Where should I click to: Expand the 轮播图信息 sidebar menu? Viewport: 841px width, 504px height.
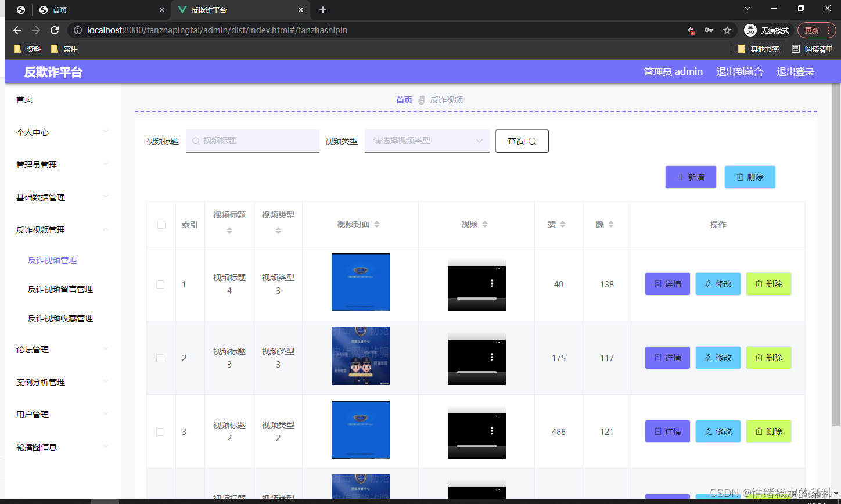[x=63, y=447]
